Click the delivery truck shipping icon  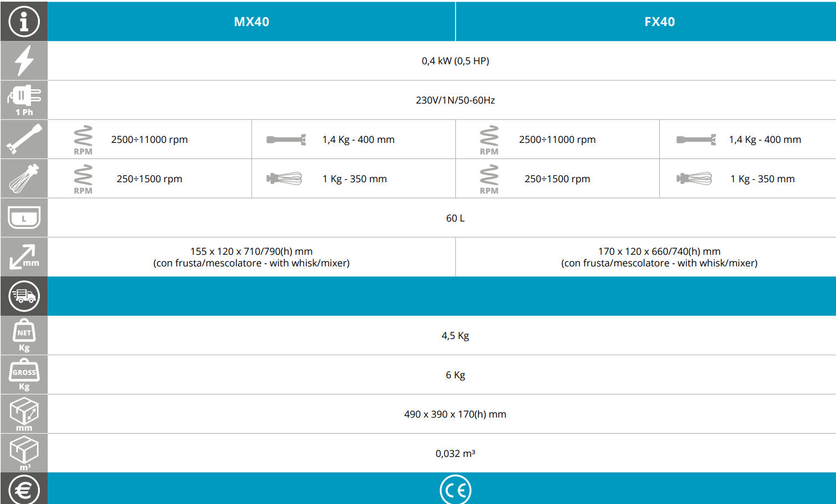click(24, 296)
